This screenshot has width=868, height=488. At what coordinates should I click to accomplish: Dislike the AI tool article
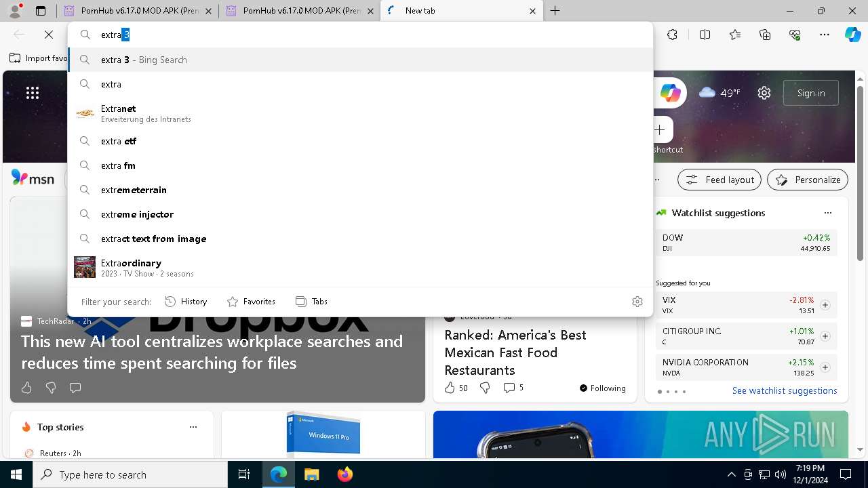click(x=51, y=388)
